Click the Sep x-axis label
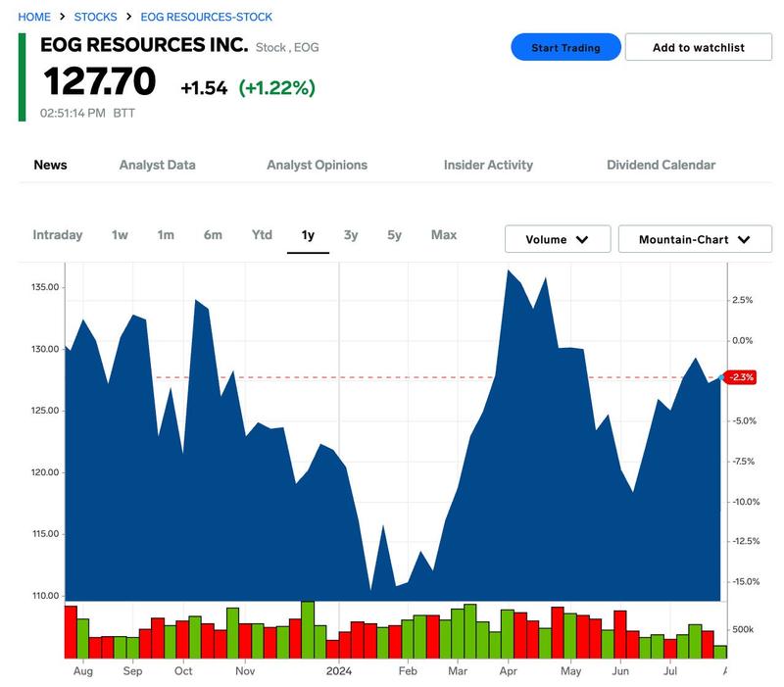 pyautogui.click(x=132, y=671)
